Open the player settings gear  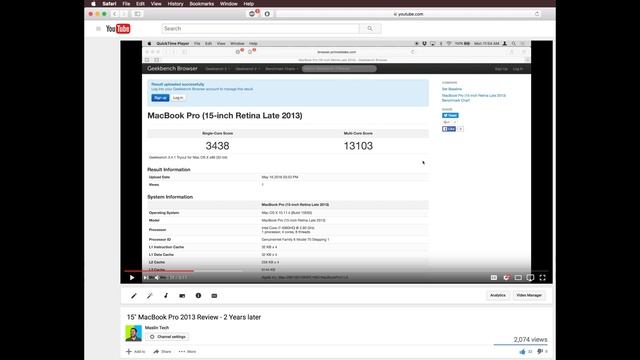click(x=506, y=278)
